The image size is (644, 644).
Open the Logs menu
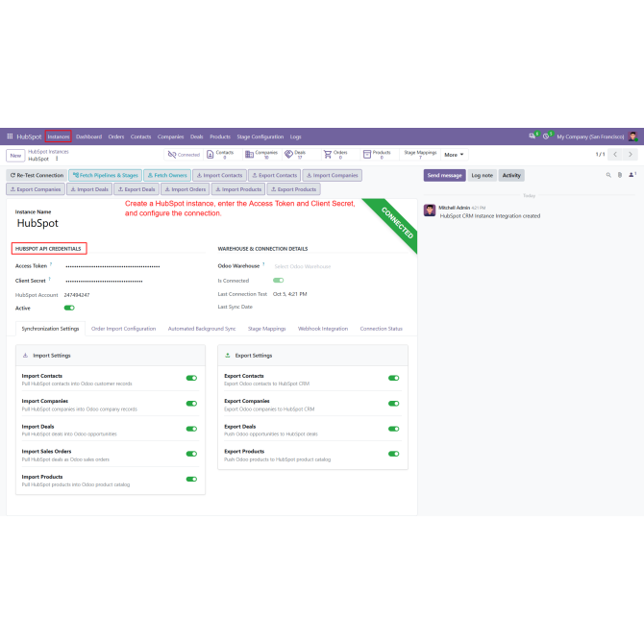(296, 136)
